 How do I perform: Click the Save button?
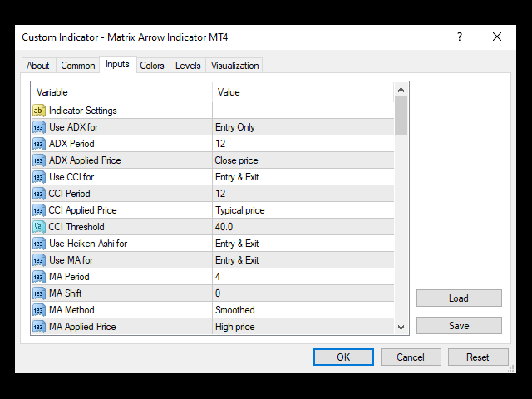pyautogui.click(x=459, y=326)
